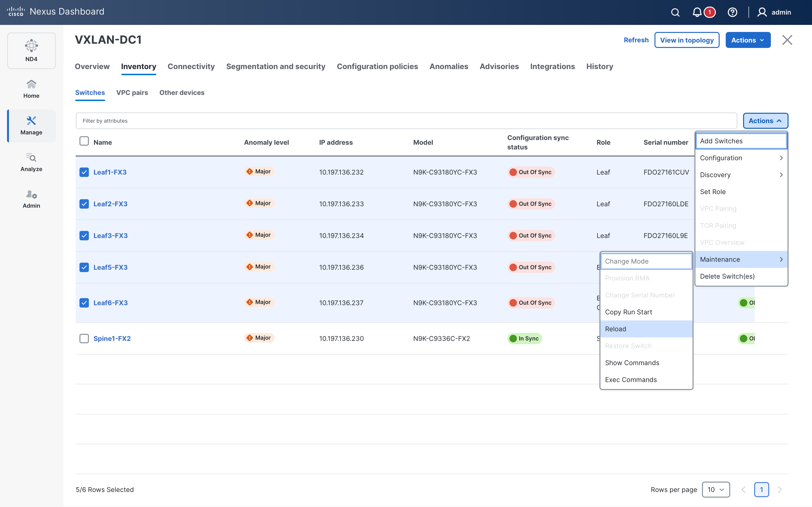Click Major anomaly badge for Leaf1-FX3
Viewport: 812px width, 507px height.
[259, 171]
